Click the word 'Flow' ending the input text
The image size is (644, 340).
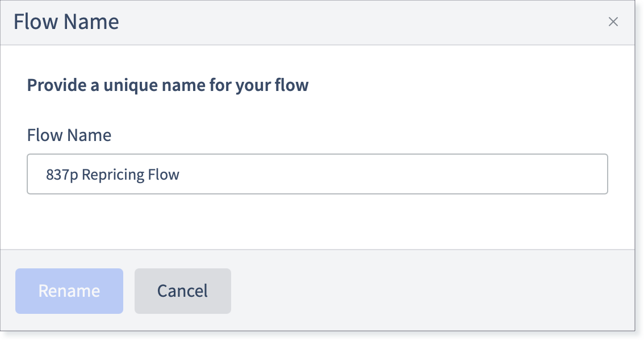click(x=164, y=175)
